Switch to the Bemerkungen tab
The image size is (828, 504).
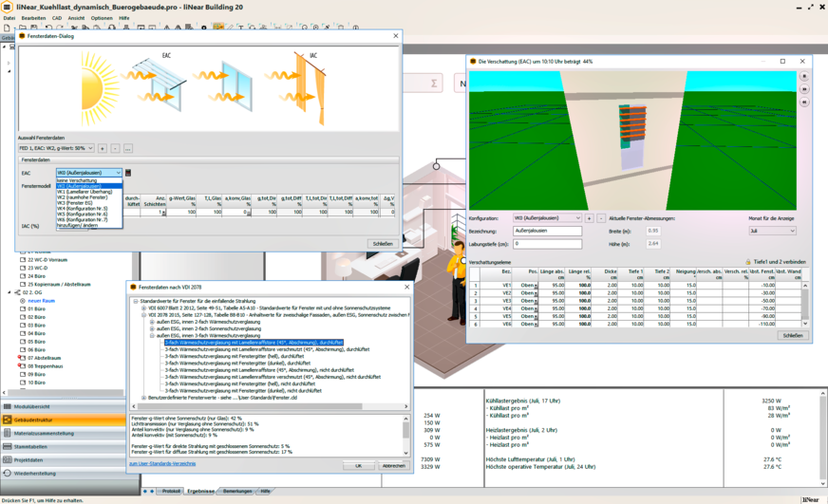coord(237,492)
